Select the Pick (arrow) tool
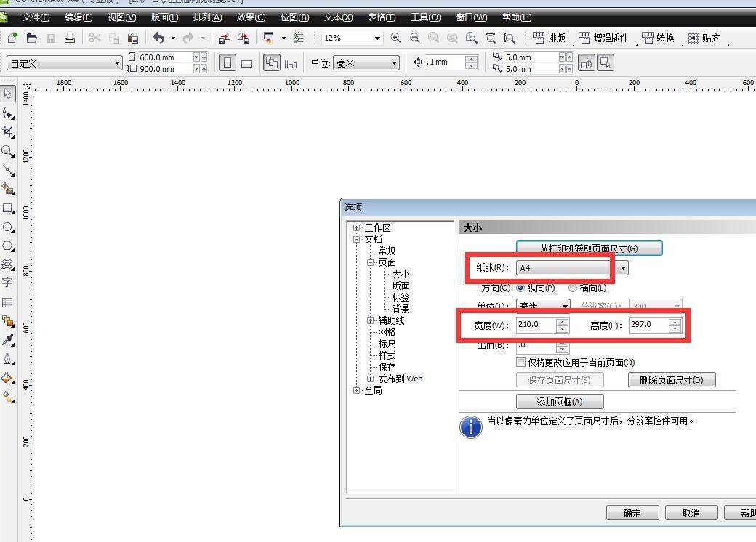Screen dimensions: 756x542 [x=8, y=94]
